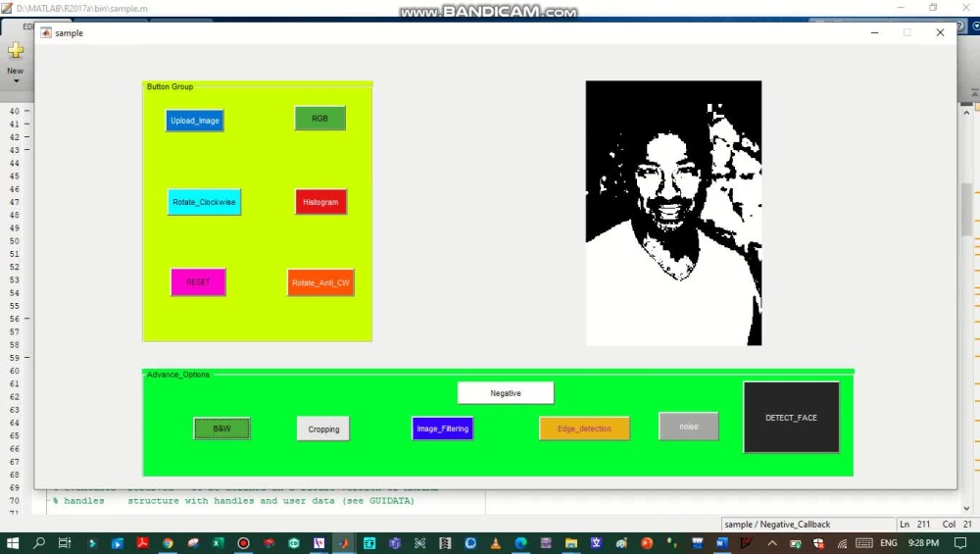Click the breakpoint dash on line 40
The image size is (980, 554).
coord(26,111)
